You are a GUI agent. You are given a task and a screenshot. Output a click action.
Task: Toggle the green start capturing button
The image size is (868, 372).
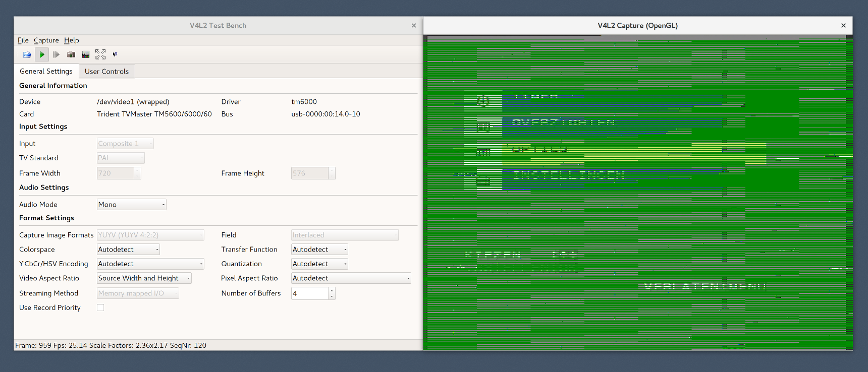42,54
